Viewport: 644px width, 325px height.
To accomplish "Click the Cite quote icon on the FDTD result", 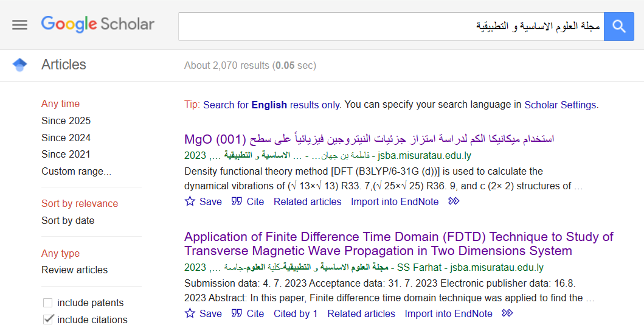I will [x=237, y=313].
